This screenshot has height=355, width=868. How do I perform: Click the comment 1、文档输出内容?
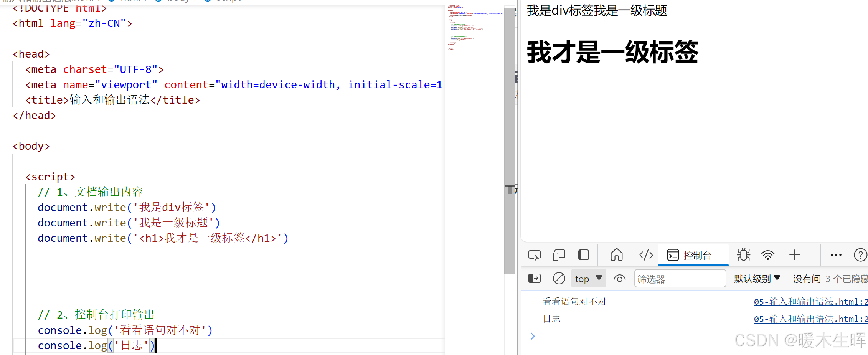[91, 192]
